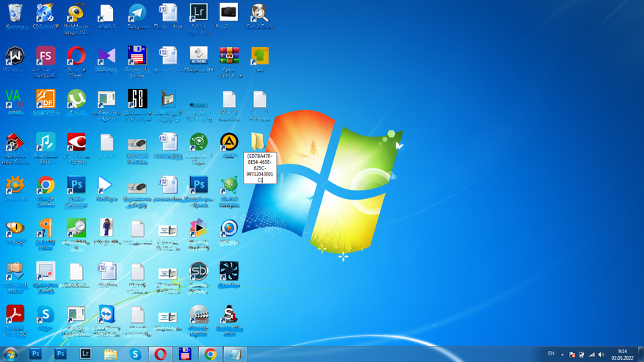Open the Adobe Acrobat Reader desktop shortcut
644x362 pixels.
(15, 315)
